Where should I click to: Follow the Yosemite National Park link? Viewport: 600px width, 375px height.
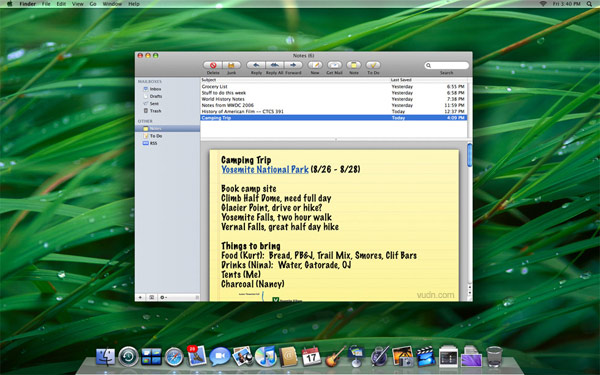[x=265, y=170]
